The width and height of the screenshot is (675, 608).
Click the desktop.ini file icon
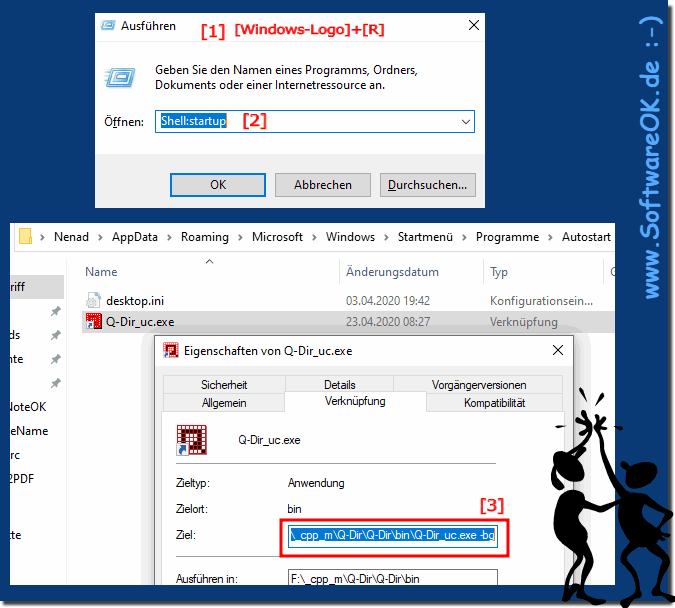click(93, 300)
